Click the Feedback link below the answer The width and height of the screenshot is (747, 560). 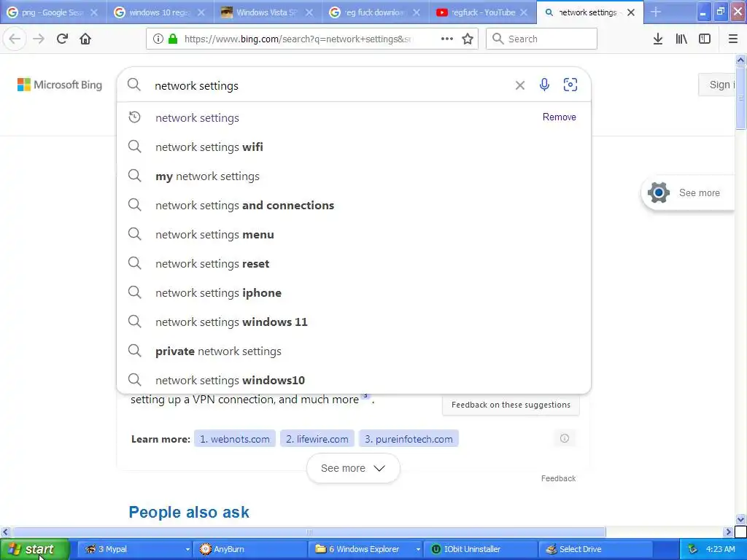point(558,478)
